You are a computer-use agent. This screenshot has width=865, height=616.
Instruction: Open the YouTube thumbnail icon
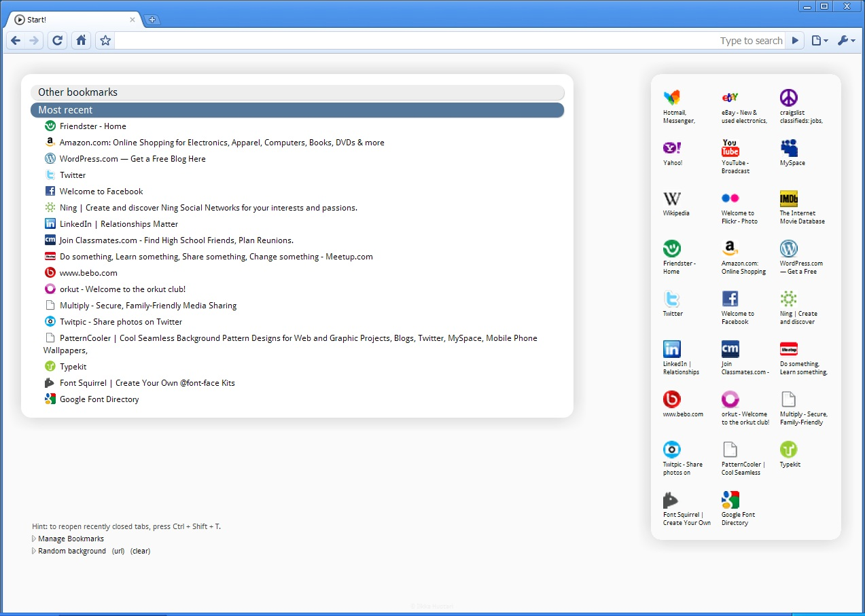tap(730, 147)
